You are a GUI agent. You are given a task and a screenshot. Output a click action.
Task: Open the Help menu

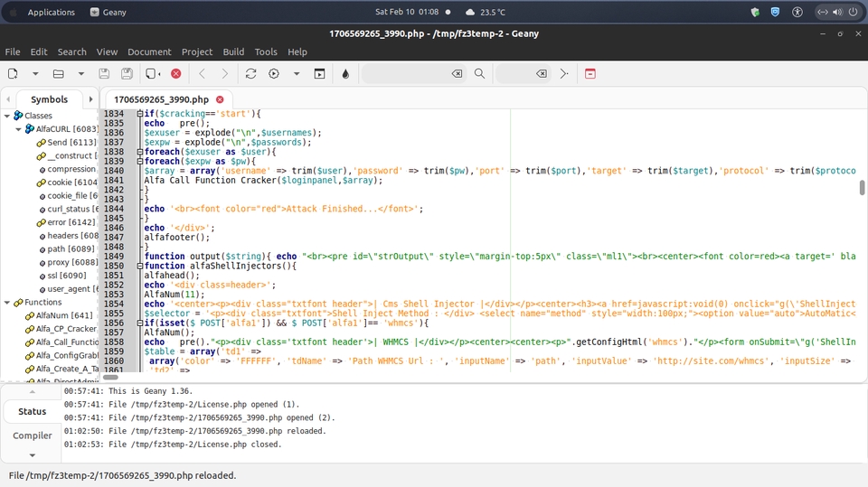point(297,52)
